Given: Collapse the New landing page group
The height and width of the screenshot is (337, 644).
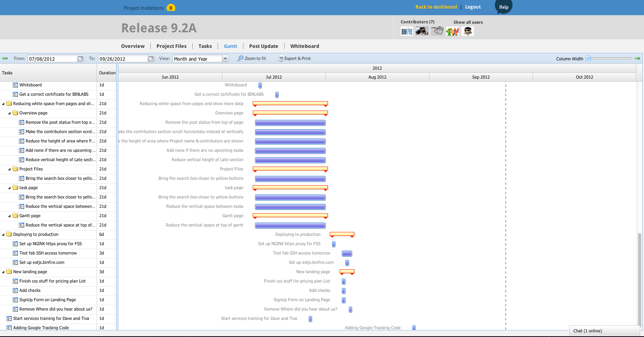Looking at the screenshot, I should tap(3, 272).
